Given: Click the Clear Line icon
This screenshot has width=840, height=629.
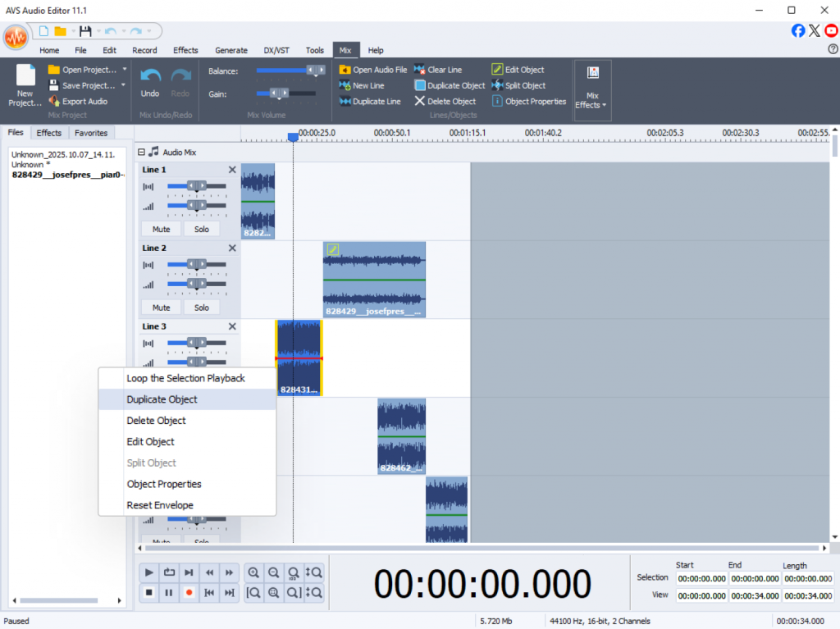Looking at the screenshot, I should (419, 70).
